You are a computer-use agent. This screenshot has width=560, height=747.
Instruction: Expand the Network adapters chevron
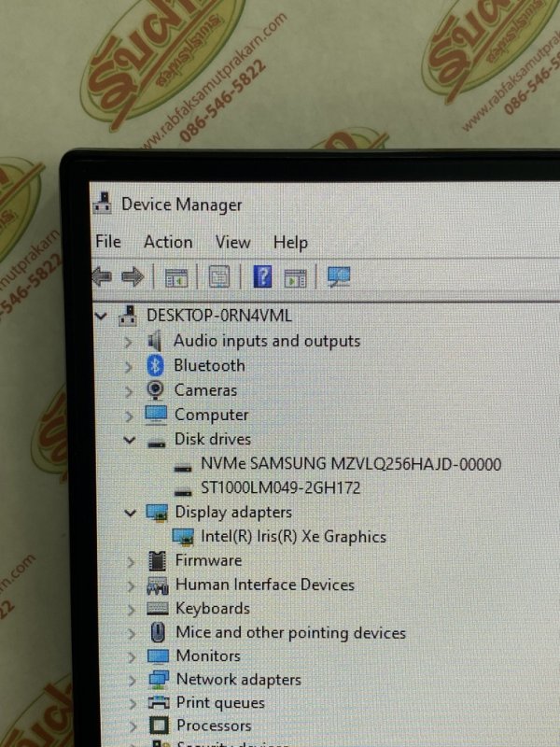(x=133, y=681)
